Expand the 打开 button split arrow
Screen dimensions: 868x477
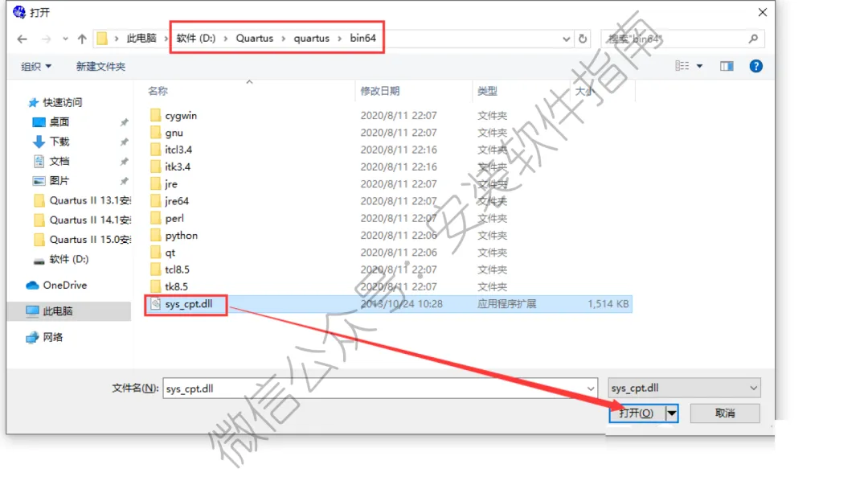[x=671, y=413]
